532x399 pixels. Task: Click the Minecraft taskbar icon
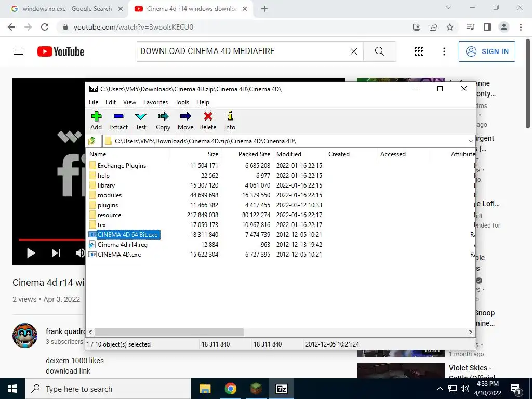coord(256,389)
